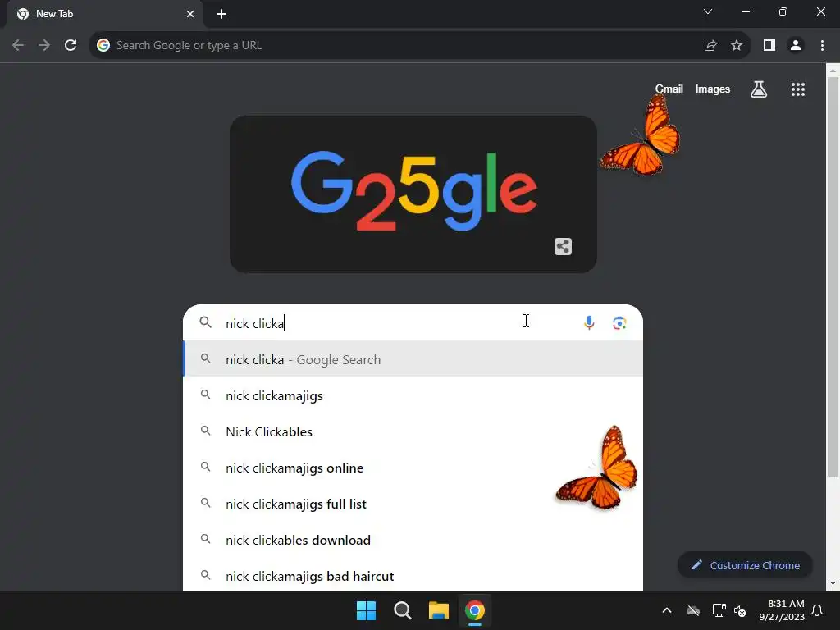Click the Customize Chrome button
This screenshot has height=630, width=840.
point(745,565)
